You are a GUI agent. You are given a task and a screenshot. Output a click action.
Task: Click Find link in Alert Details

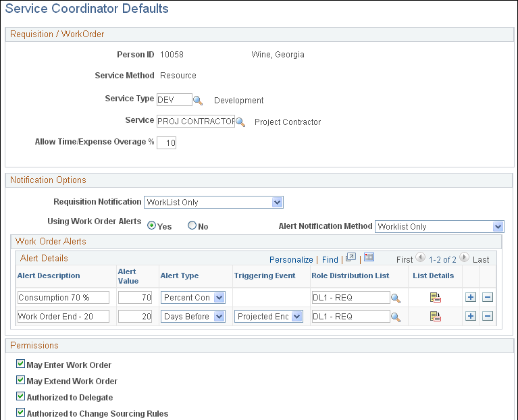(x=330, y=260)
